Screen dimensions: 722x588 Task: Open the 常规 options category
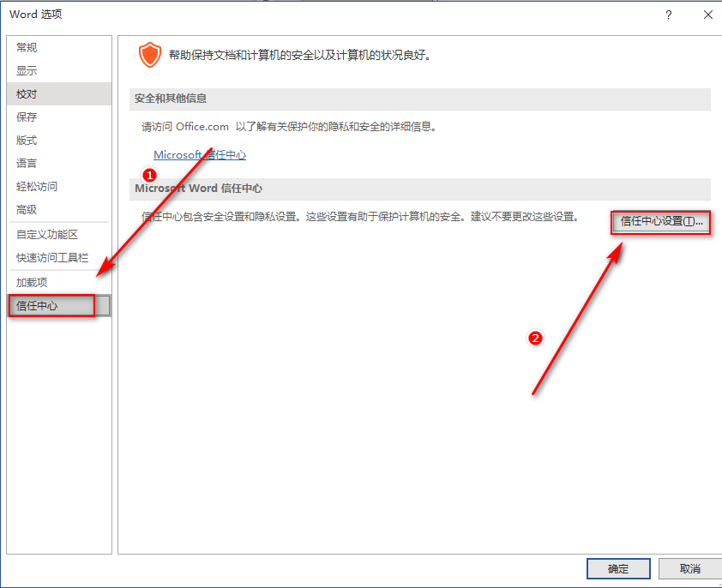tap(59, 47)
